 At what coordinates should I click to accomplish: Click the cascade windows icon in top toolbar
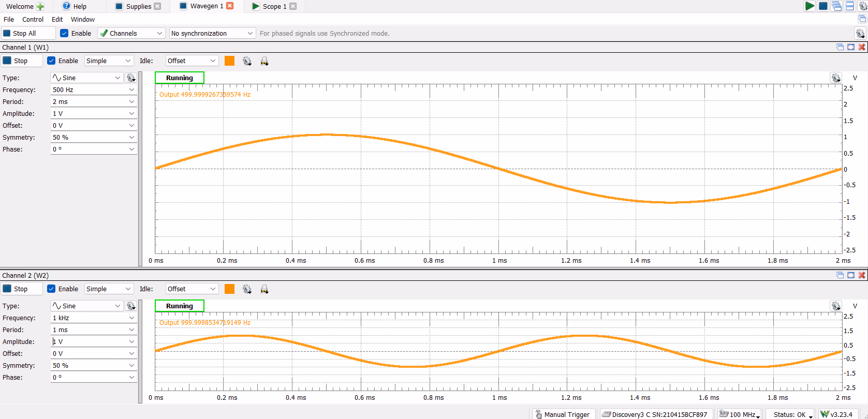point(836,6)
